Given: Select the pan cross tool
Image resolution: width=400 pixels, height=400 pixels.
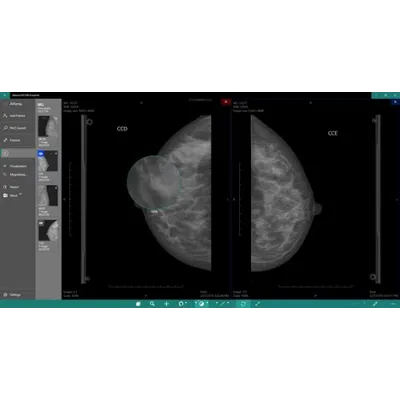Looking at the screenshot, I should [166, 304].
